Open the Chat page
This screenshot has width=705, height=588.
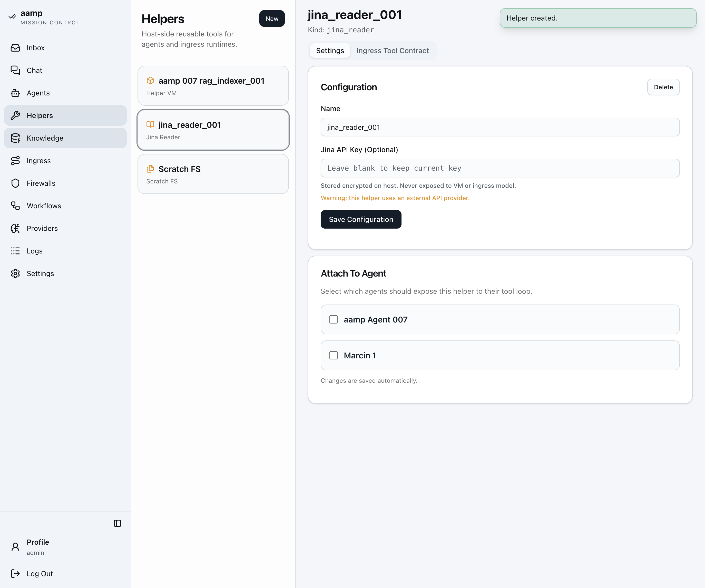point(65,70)
